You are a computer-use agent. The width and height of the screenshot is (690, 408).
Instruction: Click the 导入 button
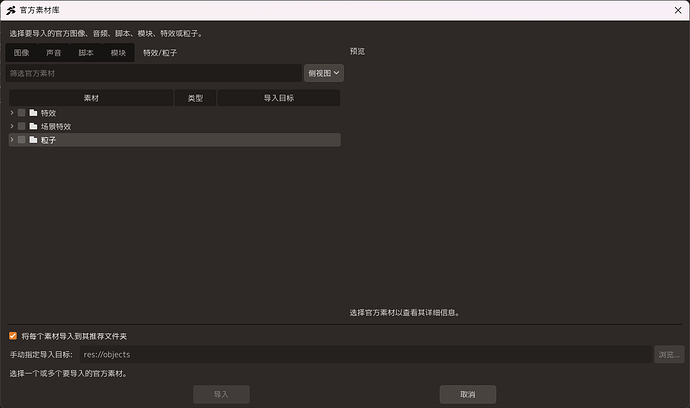point(221,394)
